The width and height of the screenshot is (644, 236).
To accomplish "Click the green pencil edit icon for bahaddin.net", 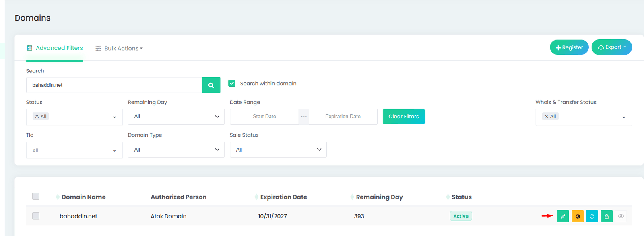I will pyautogui.click(x=563, y=216).
